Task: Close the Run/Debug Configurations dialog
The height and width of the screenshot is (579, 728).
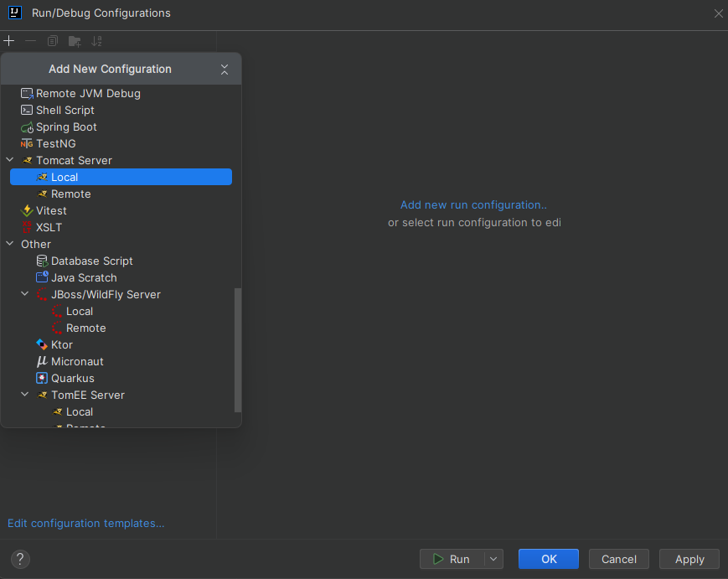Action: click(x=718, y=13)
